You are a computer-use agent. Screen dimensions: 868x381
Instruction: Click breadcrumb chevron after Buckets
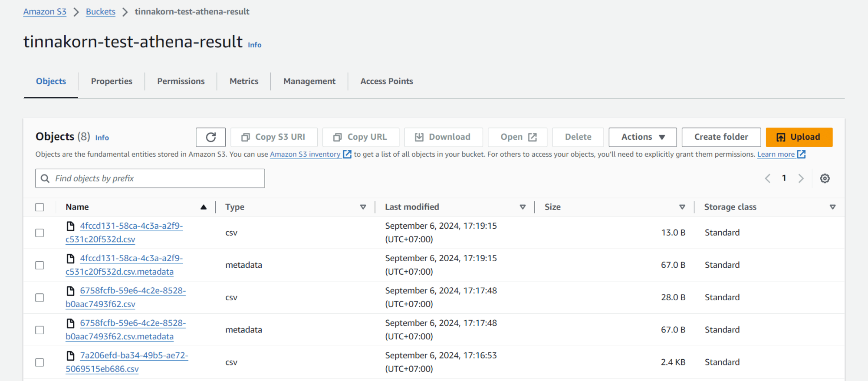(x=125, y=12)
